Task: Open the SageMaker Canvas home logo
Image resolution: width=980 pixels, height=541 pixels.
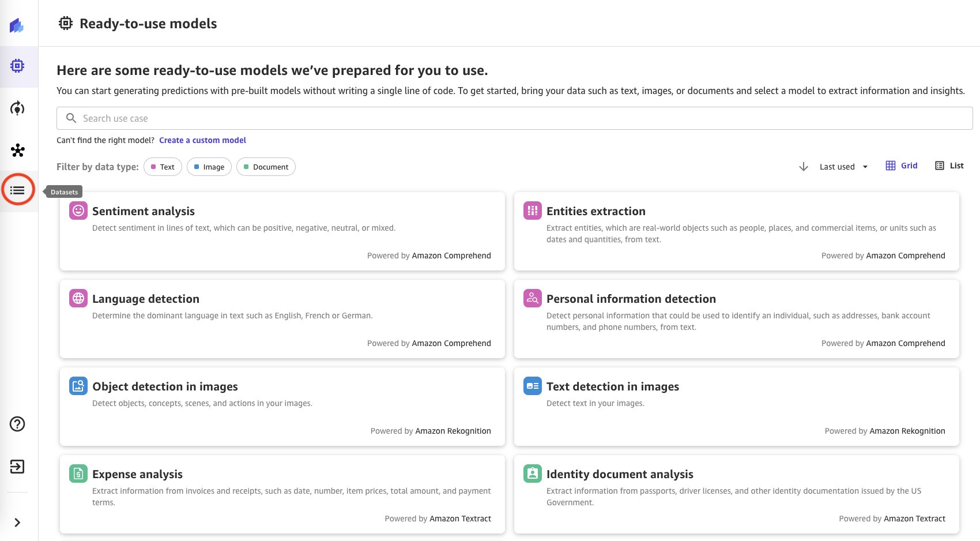Action: coord(17,25)
